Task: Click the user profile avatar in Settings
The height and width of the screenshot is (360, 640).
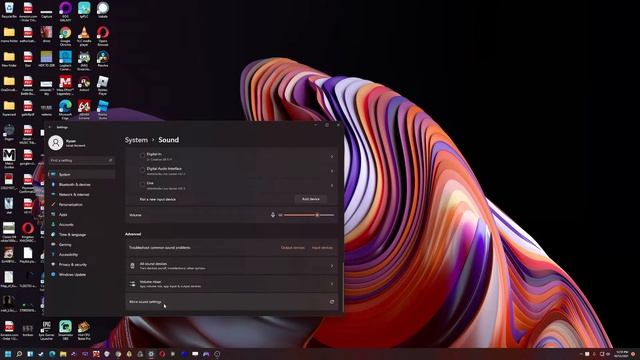Action: coord(56,143)
